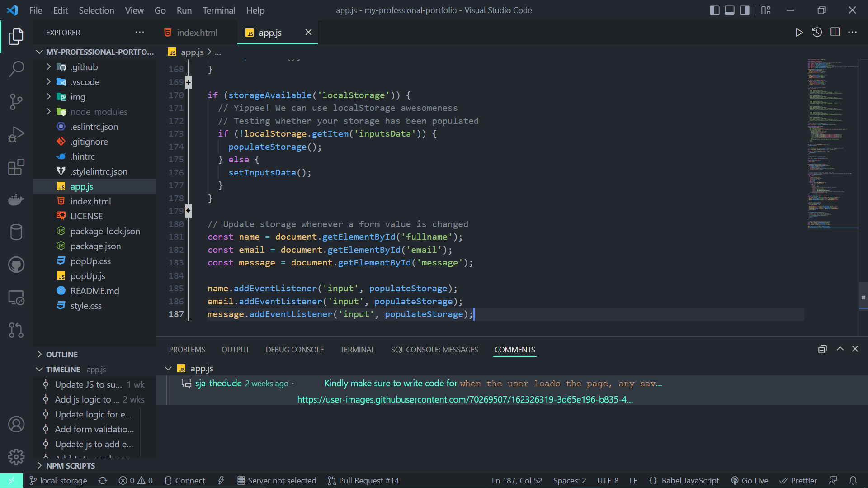Open the Docker panel
The height and width of the screenshot is (488, 868).
click(x=16, y=199)
